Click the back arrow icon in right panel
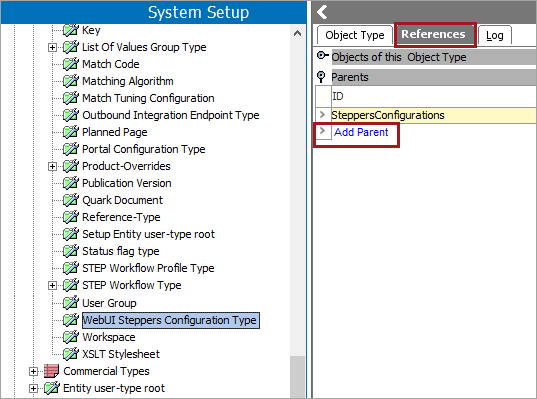 (x=322, y=12)
